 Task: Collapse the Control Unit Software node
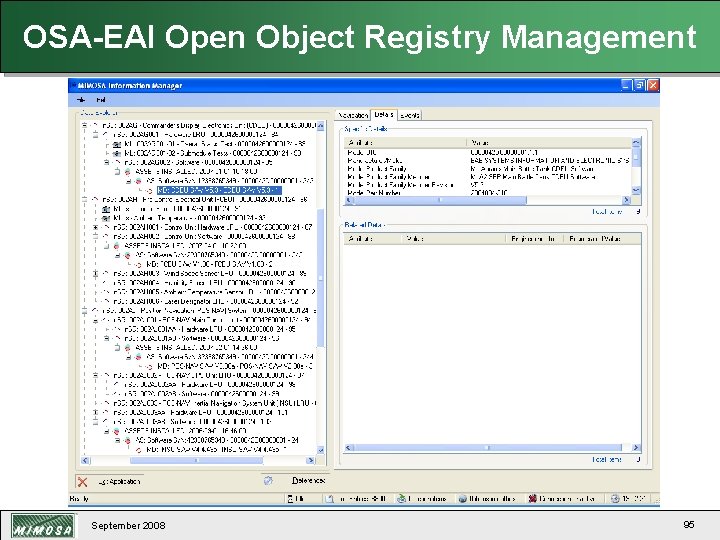pyautogui.click(x=96, y=236)
